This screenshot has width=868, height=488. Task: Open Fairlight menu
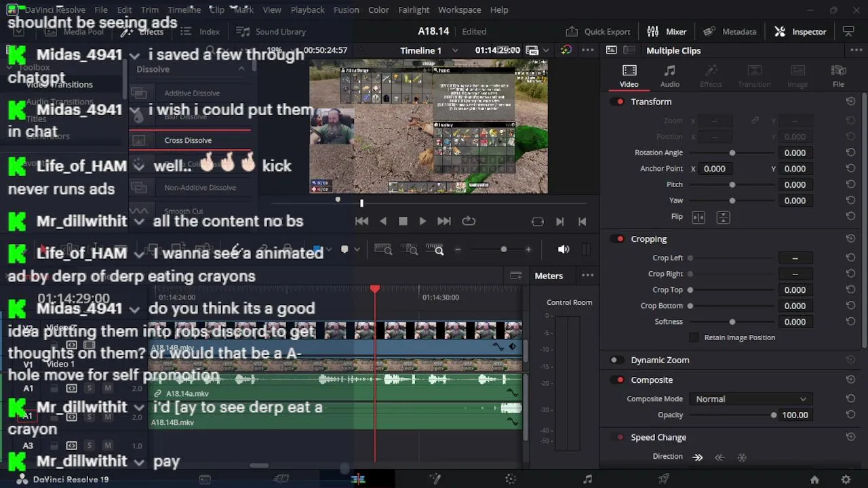(x=414, y=9)
